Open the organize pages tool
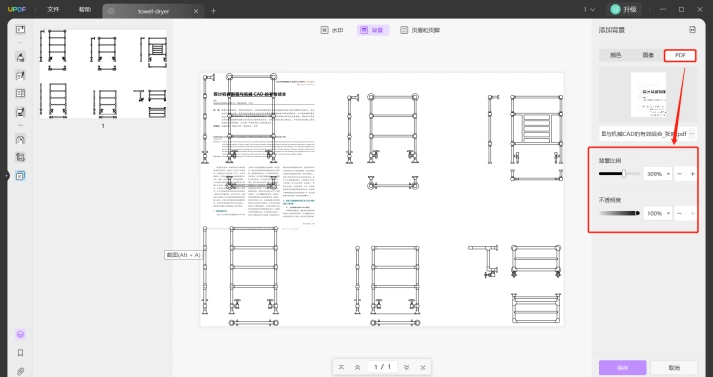Viewport: 713px width, 377px height. 20,93
